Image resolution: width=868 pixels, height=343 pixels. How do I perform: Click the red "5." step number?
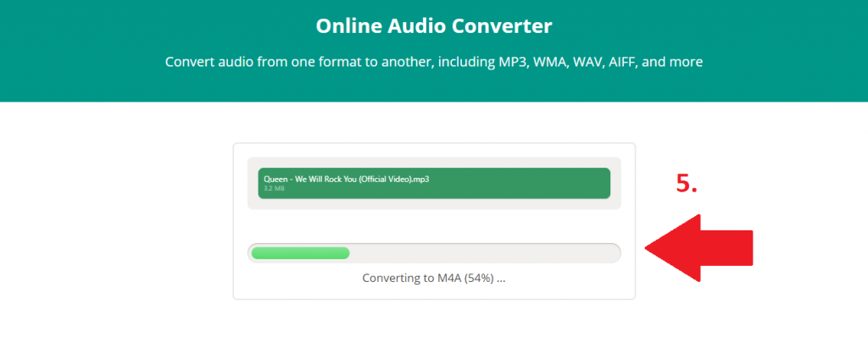(x=686, y=185)
